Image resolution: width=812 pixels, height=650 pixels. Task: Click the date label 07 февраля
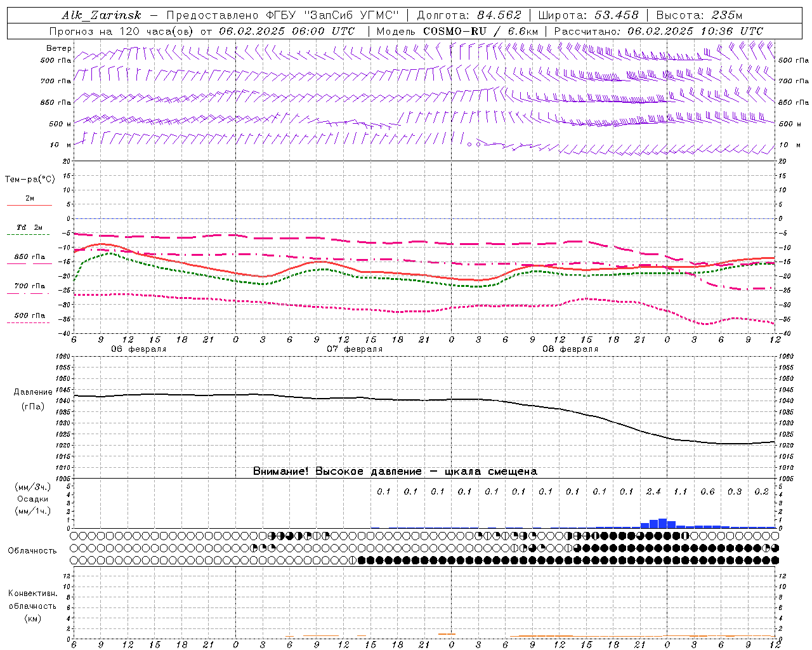355,349
